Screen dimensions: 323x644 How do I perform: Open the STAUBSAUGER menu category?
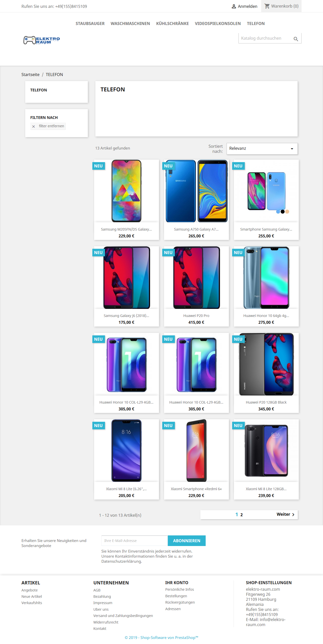[x=90, y=23]
